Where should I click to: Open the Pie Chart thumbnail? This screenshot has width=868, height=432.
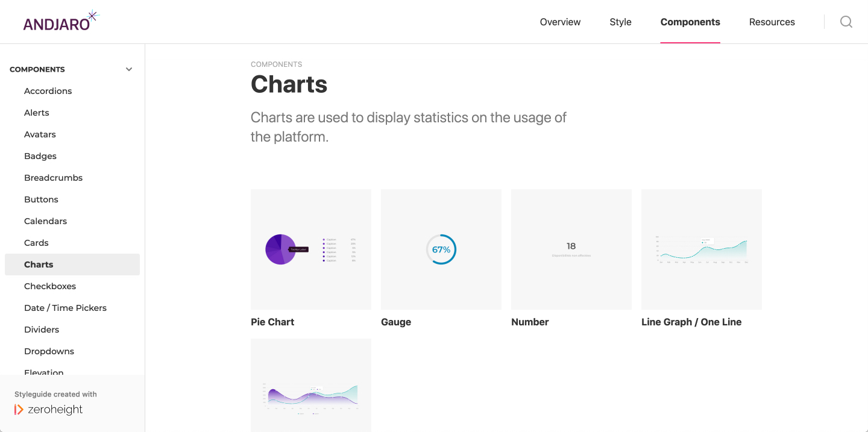311,249
